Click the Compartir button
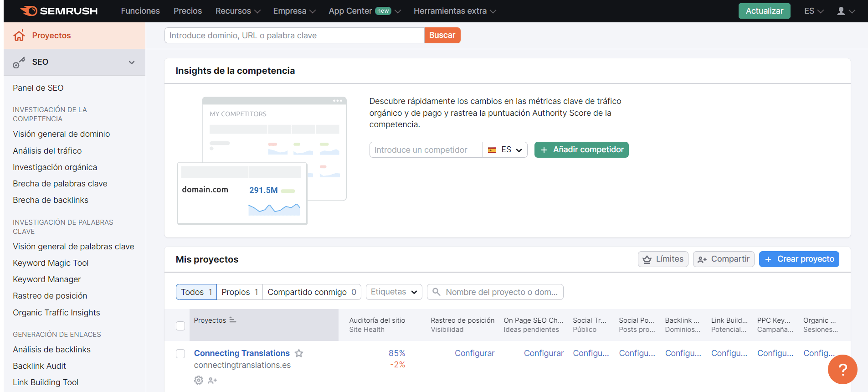Viewport: 868px width, 392px height. [724, 259]
